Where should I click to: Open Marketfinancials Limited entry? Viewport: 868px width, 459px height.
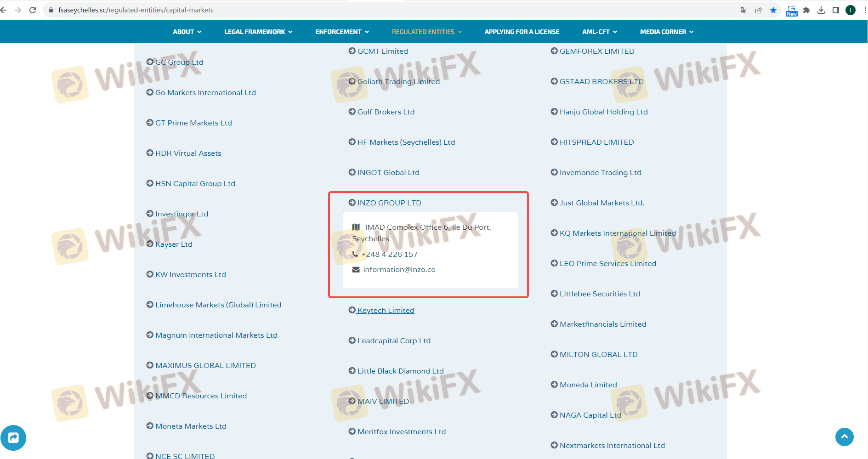pyautogui.click(x=603, y=324)
